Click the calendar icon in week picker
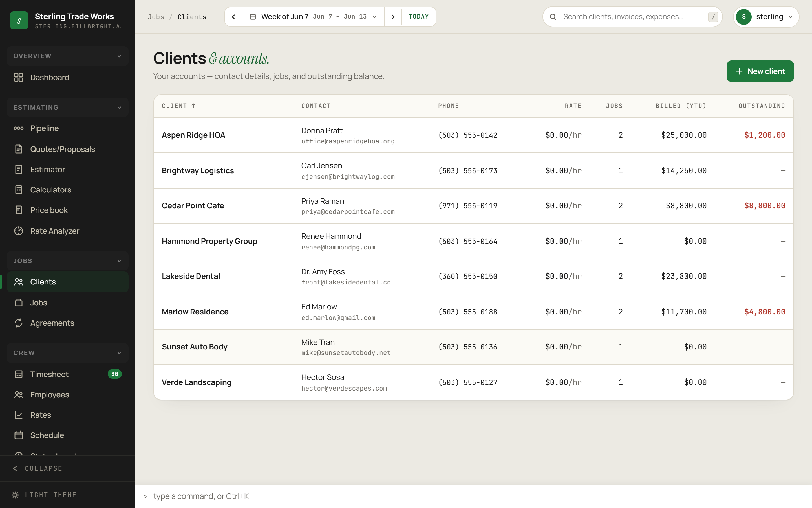The height and width of the screenshot is (508, 812). pos(253,16)
